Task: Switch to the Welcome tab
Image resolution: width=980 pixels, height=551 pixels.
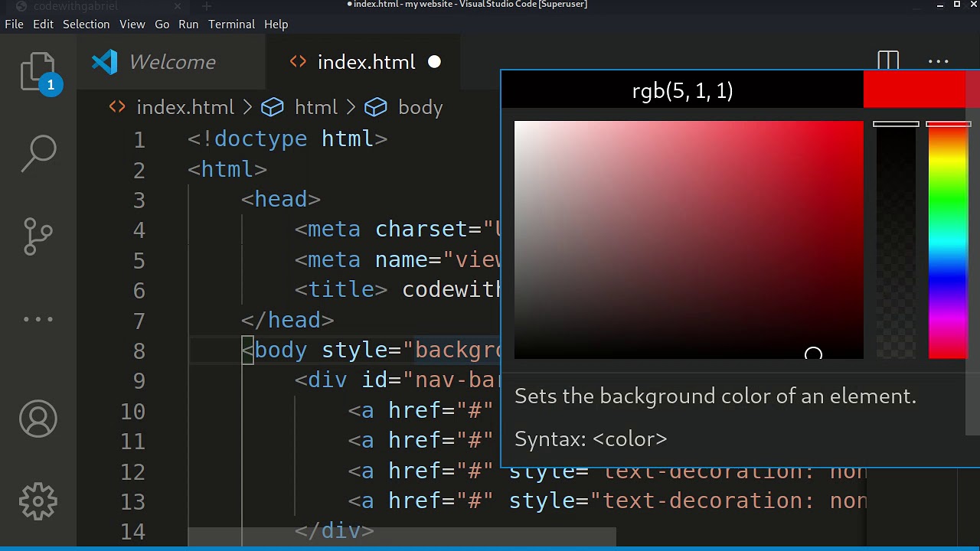Action: pos(171,62)
